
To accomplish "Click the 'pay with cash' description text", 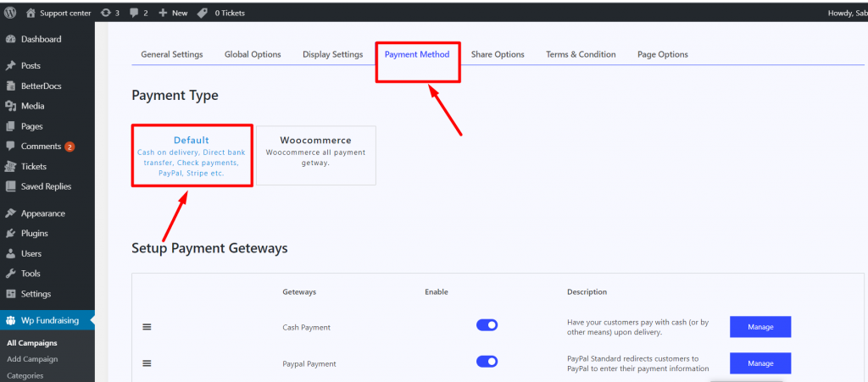I will click(x=638, y=327).
